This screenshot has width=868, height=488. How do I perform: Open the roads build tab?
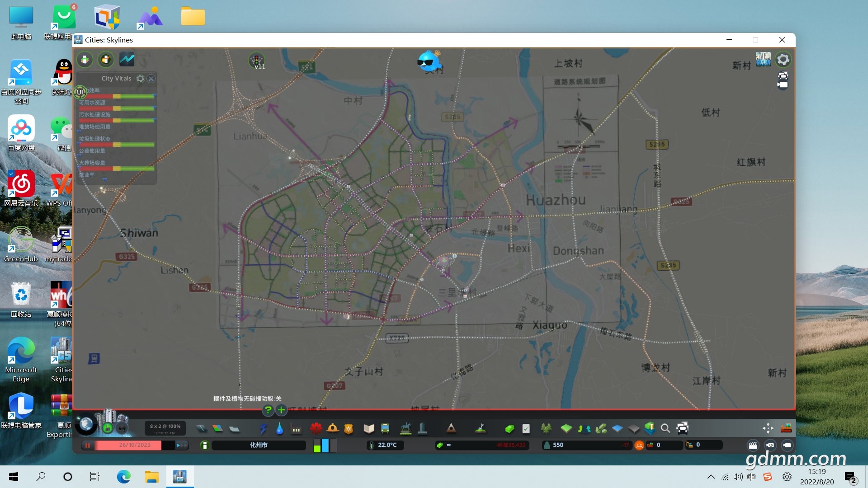(201, 428)
